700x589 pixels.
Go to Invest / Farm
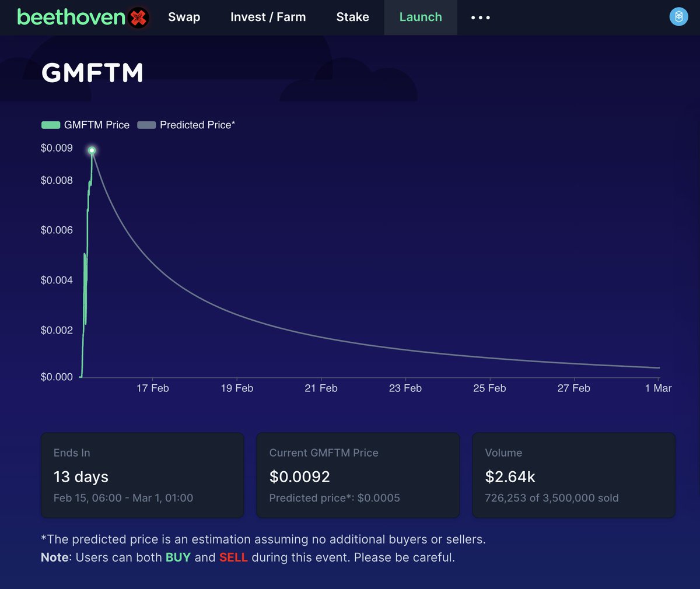pyautogui.click(x=268, y=17)
